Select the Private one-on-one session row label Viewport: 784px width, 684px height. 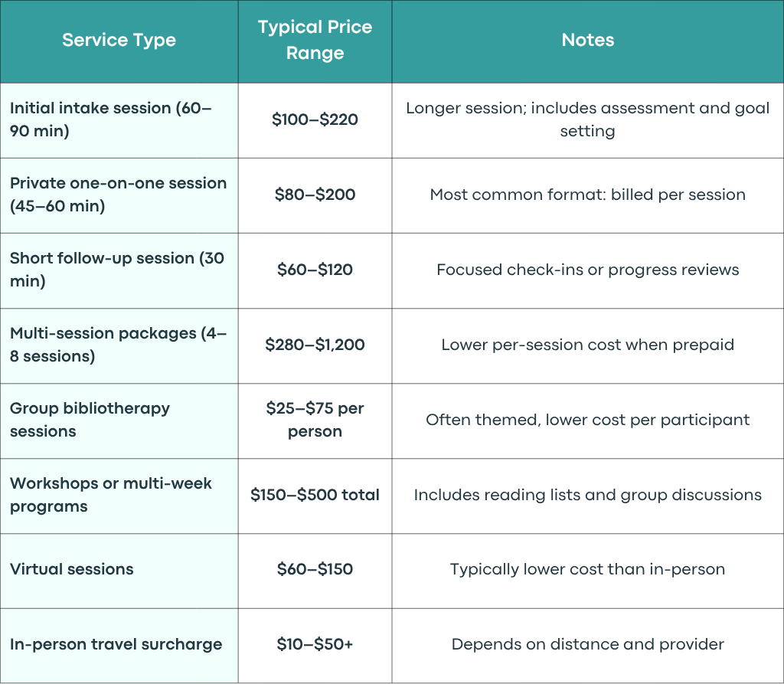coord(119,195)
